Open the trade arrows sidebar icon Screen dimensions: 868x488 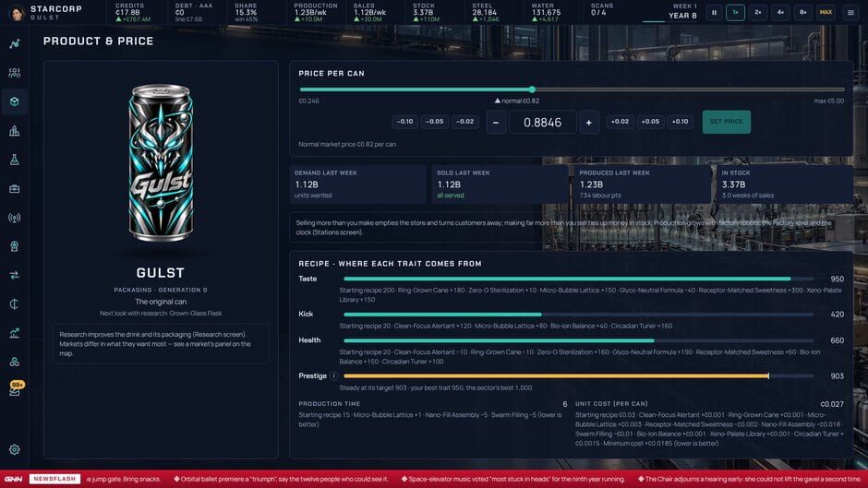coord(15,275)
